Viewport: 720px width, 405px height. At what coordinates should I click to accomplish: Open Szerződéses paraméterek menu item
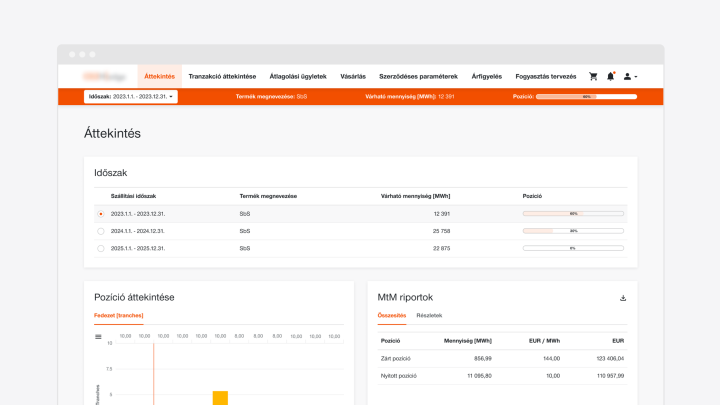point(418,77)
